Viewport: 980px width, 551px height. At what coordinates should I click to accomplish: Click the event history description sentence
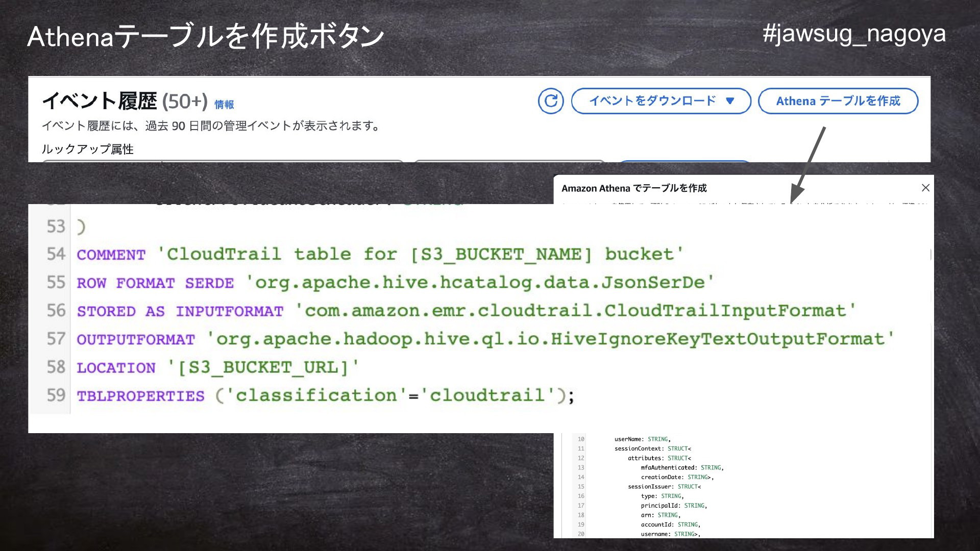[210, 126]
